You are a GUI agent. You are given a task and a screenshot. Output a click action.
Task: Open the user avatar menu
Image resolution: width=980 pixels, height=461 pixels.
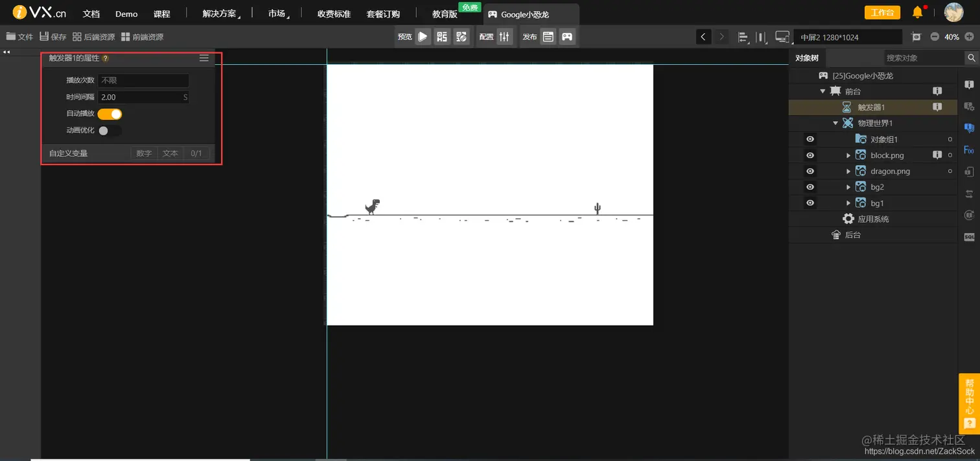953,12
